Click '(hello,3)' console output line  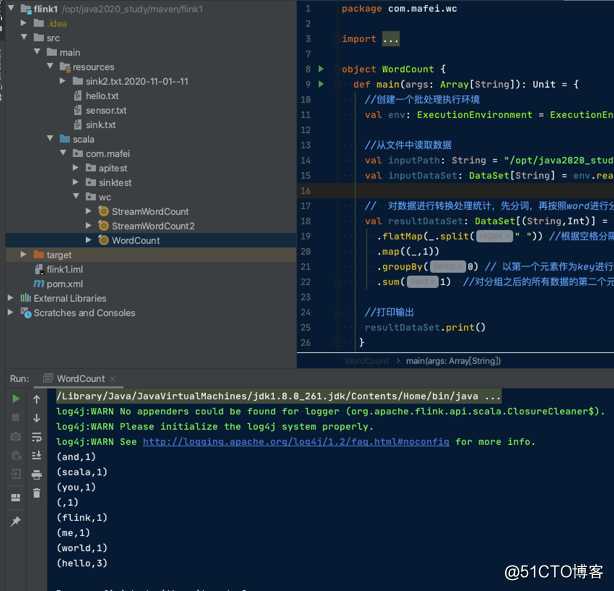coord(82,563)
